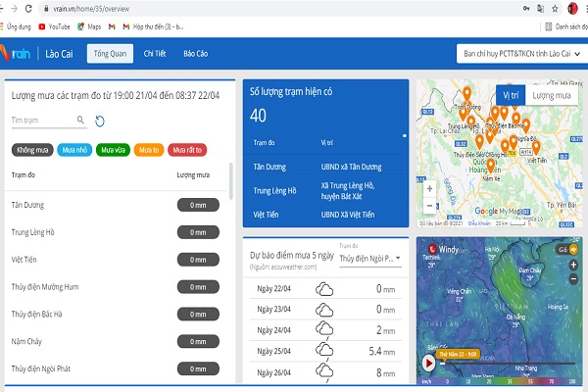Open the Chi Tiết tab
Image resolution: width=588 pixels, height=392 pixels.
click(x=156, y=53)
